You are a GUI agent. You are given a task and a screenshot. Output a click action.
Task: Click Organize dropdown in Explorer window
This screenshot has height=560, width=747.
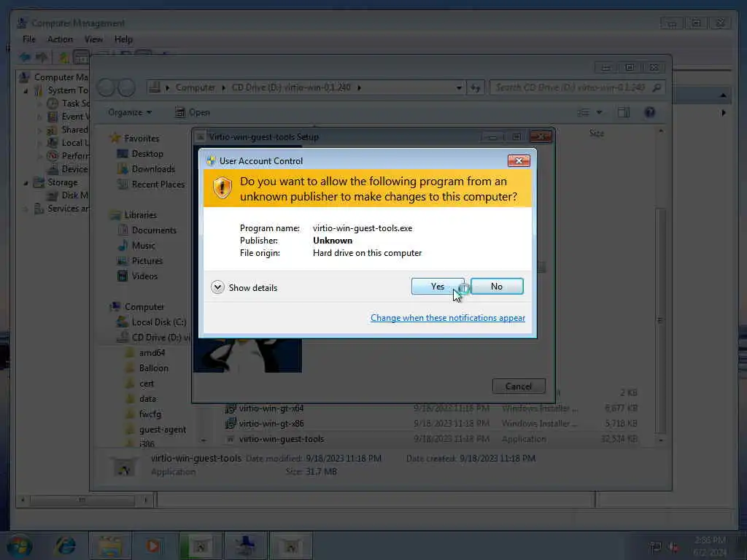click(130, 112)
